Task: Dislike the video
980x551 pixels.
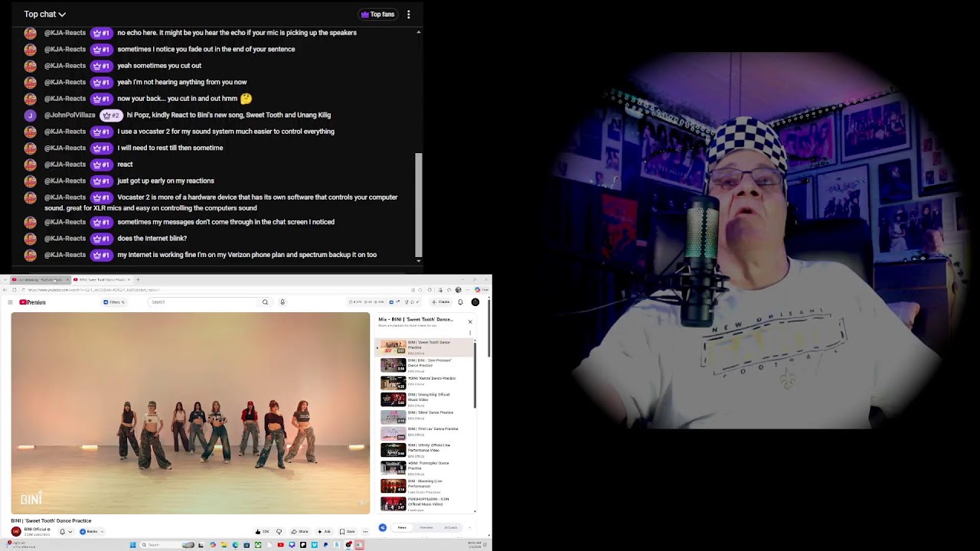Action: [x=279, y=532]
